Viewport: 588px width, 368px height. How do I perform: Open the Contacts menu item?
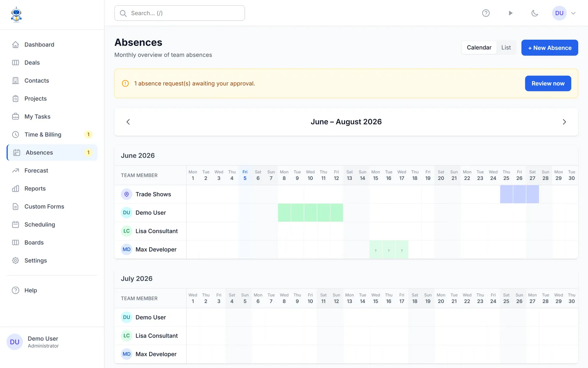click(52, 81)
